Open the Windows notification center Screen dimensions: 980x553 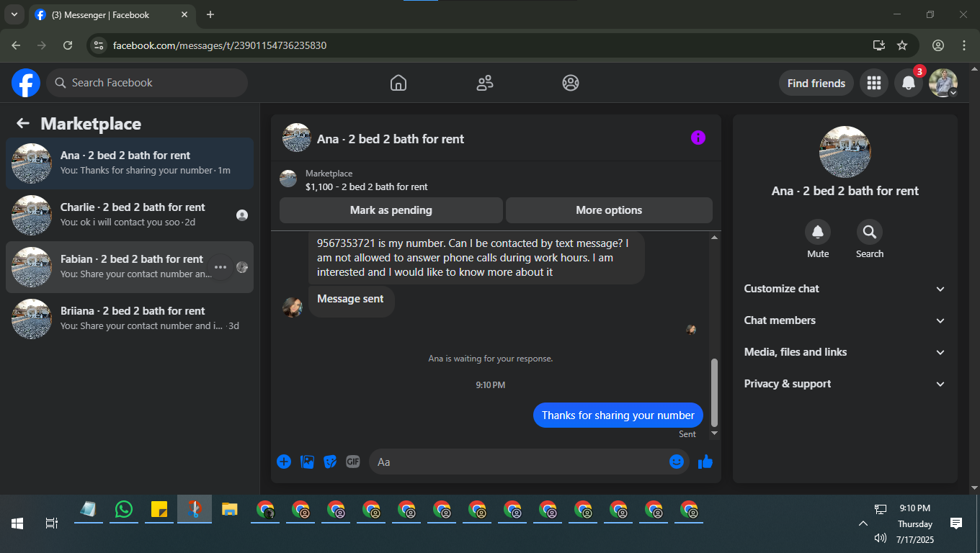pos(956,523)
